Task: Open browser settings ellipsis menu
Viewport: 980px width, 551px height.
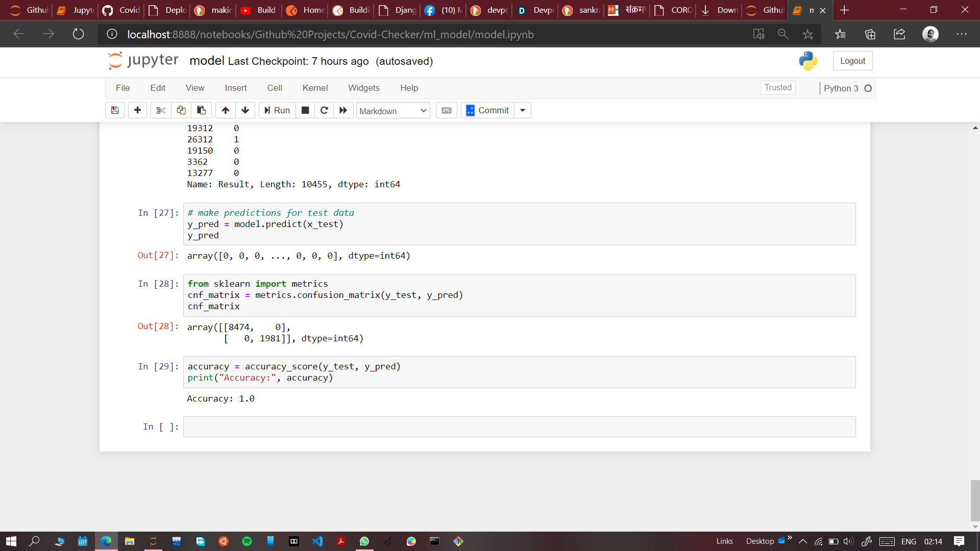Action: click(962, 34)
